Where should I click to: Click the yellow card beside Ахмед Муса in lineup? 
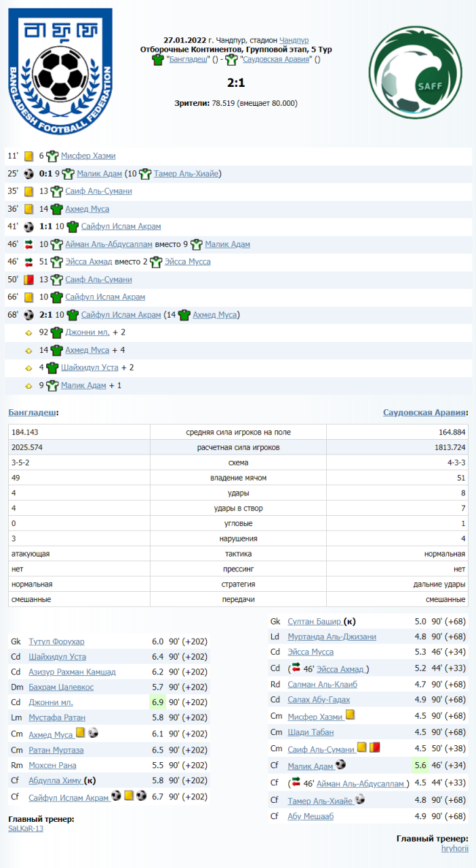(80, 733)
